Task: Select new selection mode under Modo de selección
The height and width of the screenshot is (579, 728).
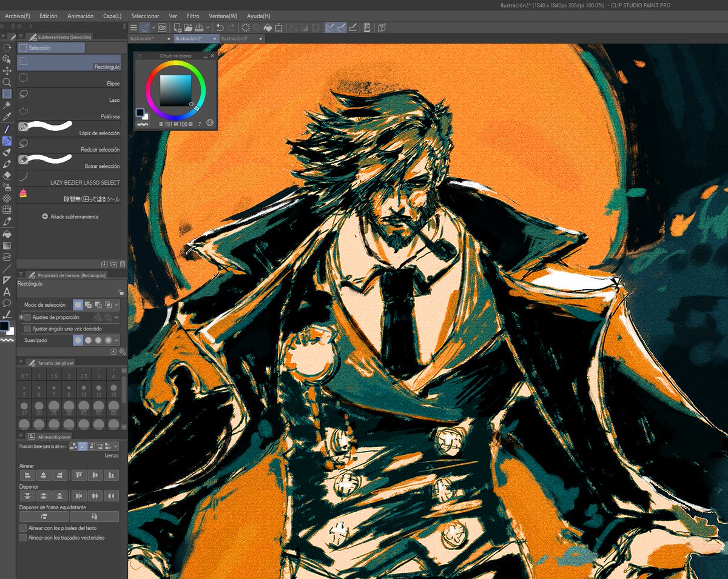Action: tap(78, 305)
